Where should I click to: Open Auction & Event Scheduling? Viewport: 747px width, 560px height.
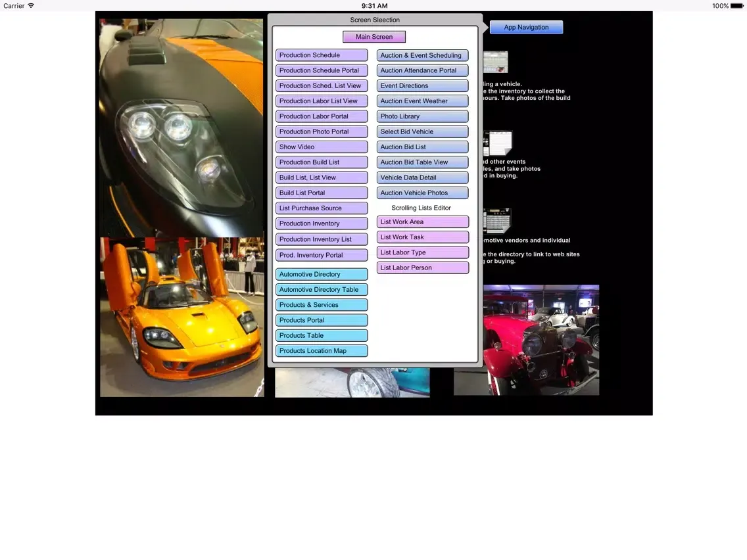pyautogui.click(x=423, y=55)
